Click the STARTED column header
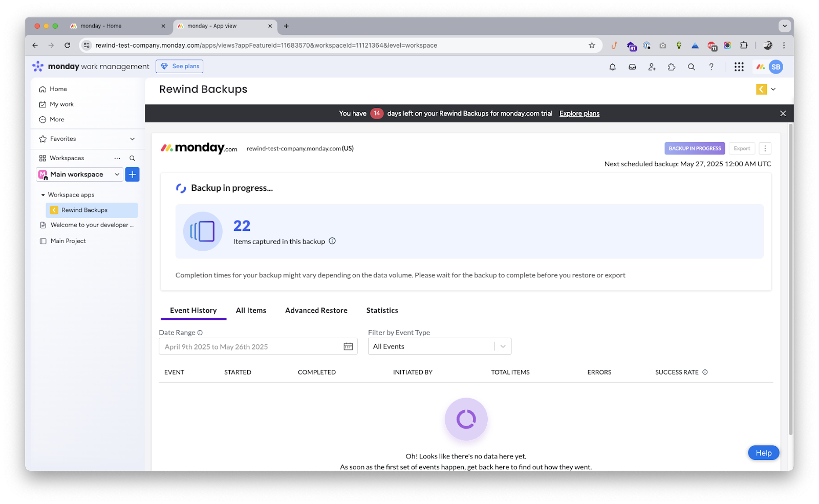Image resolution: width=819 pixels, height=504 pixels. [x=238, y=372]
